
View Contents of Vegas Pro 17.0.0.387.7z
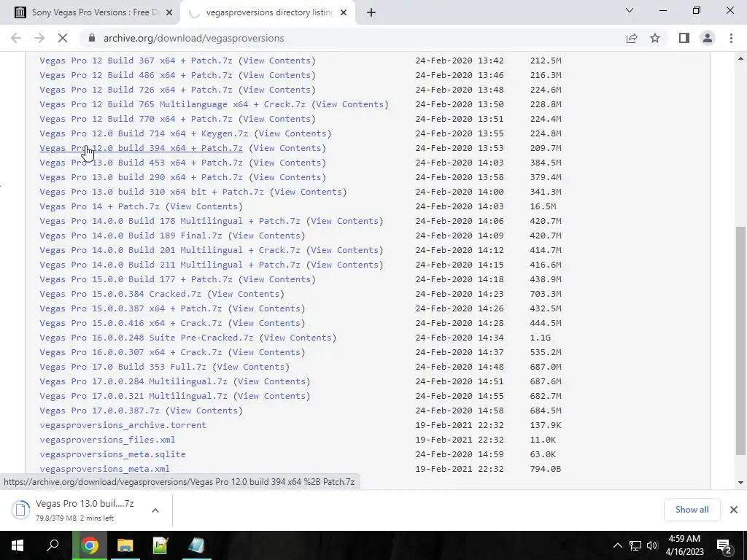(x=204, y=411)
